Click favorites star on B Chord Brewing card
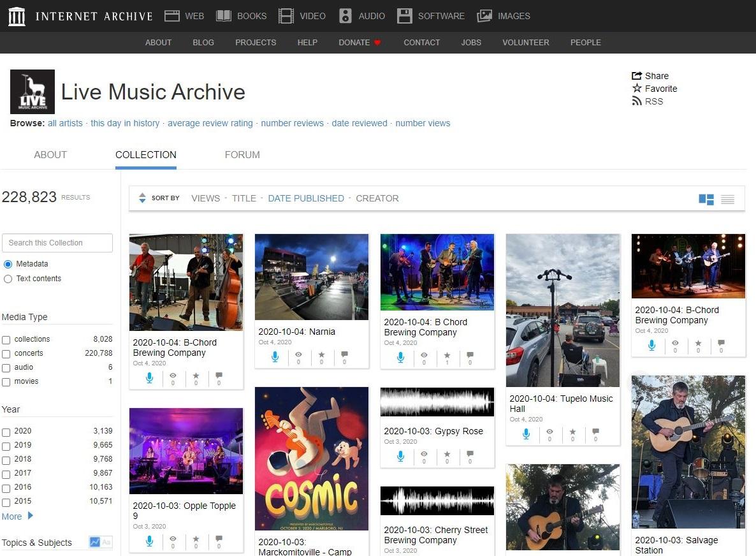This screenshot has width=756, height=556. click(x=447, y=355)
